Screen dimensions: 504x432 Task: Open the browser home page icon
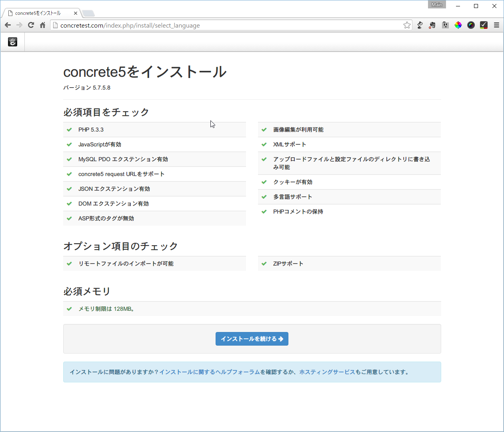pos(42,25)
